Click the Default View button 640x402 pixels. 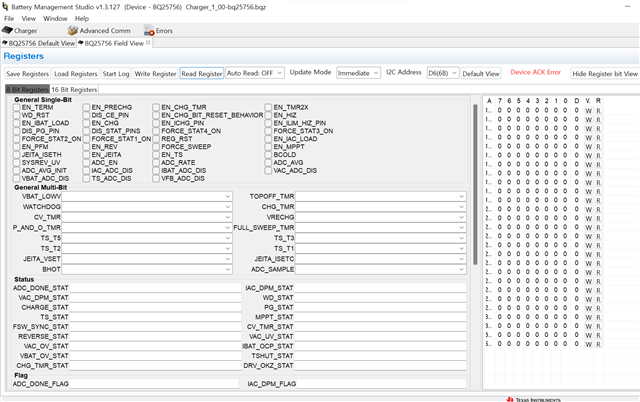pyautogui.click(x=481, y=73)
